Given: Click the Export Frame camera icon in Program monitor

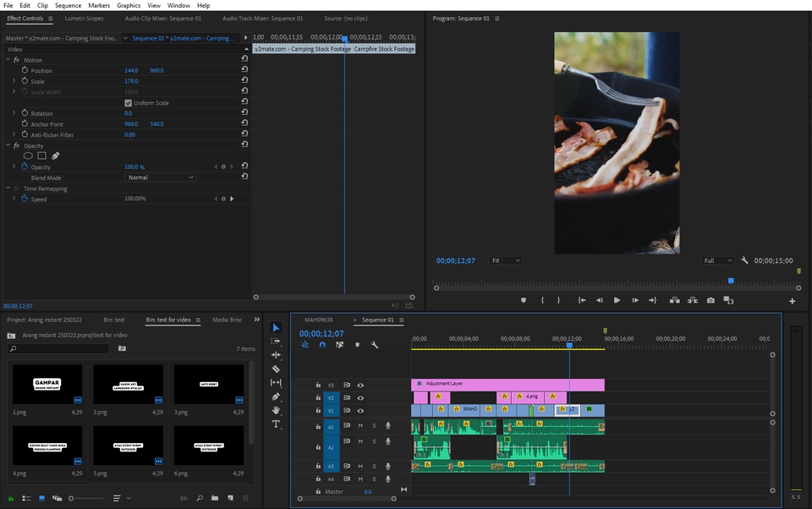Looking at the screenshot, I should (710, 300).
